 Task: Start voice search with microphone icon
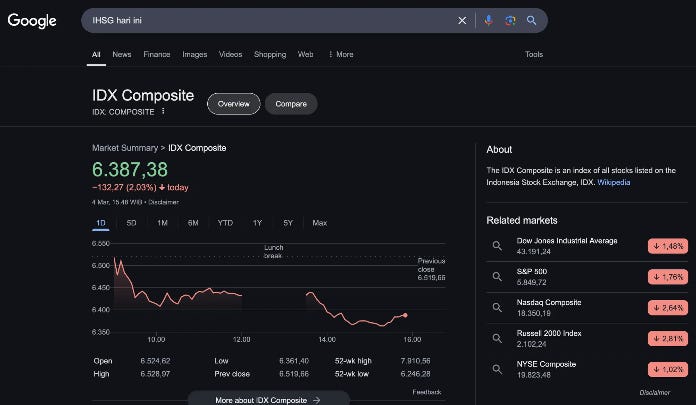tap(489, 20)
